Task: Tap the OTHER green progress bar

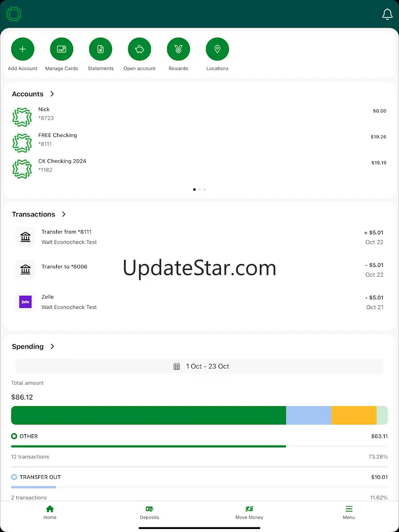Action: pyautogui.click(x=149, y=447)
